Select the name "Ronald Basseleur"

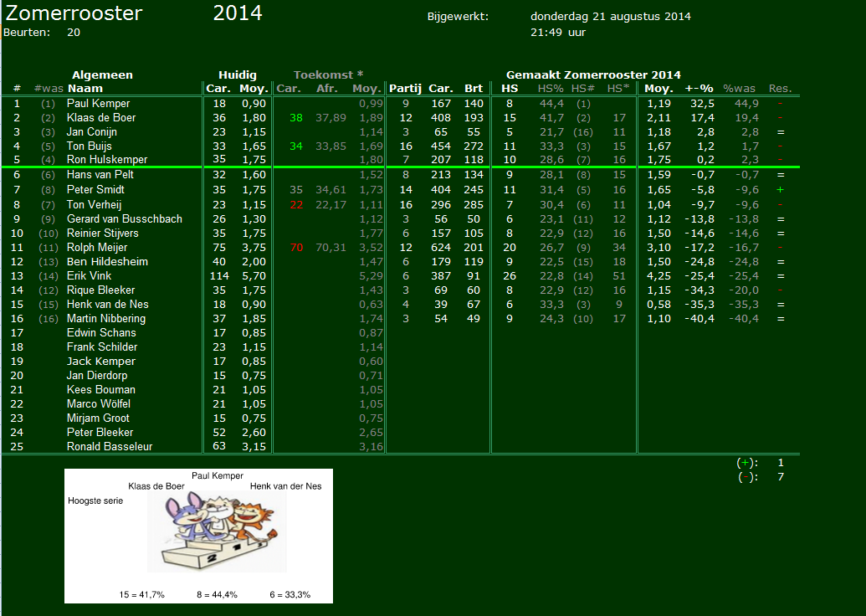tap(110, 446)
